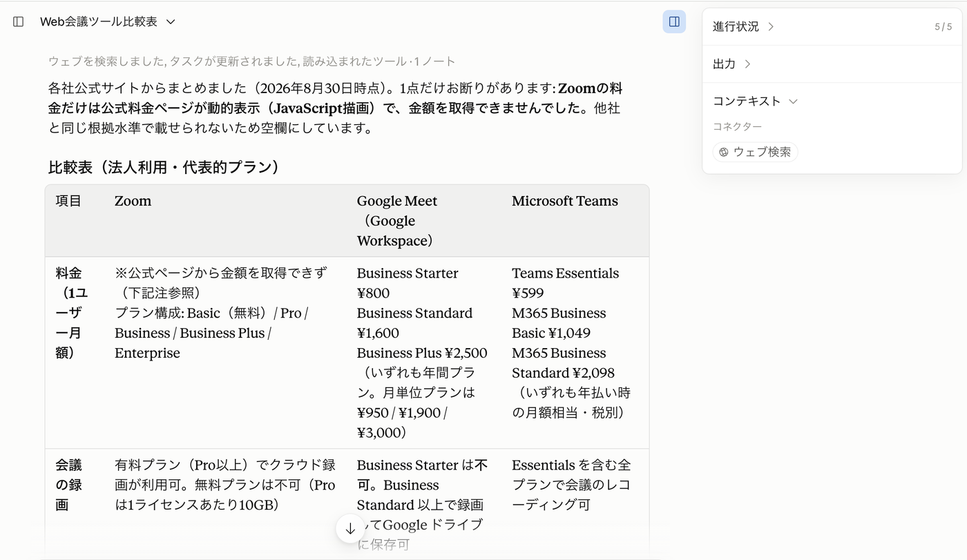This screenshot has height=560, width=967.
Task: Click the ウェブを検索しました activity summary line
Action: point(251,61)
